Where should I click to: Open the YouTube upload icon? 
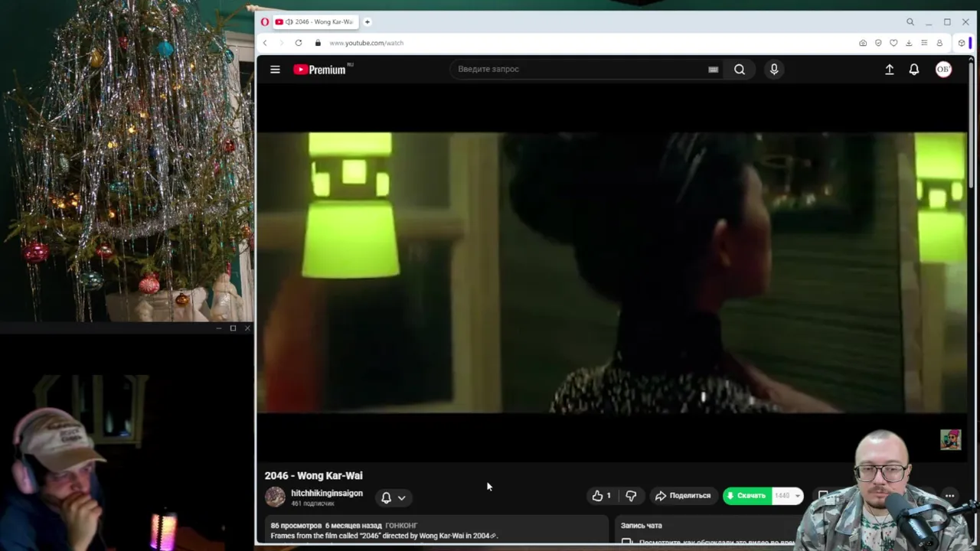(890, 70)
